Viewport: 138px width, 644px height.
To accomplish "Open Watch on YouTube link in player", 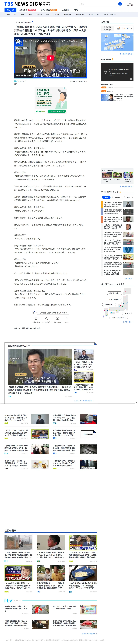I will click(x=23, y=75).
